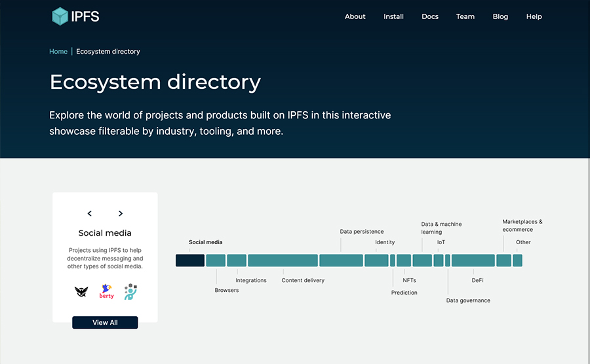Open the Berty project logo

[x=106, y=291]
